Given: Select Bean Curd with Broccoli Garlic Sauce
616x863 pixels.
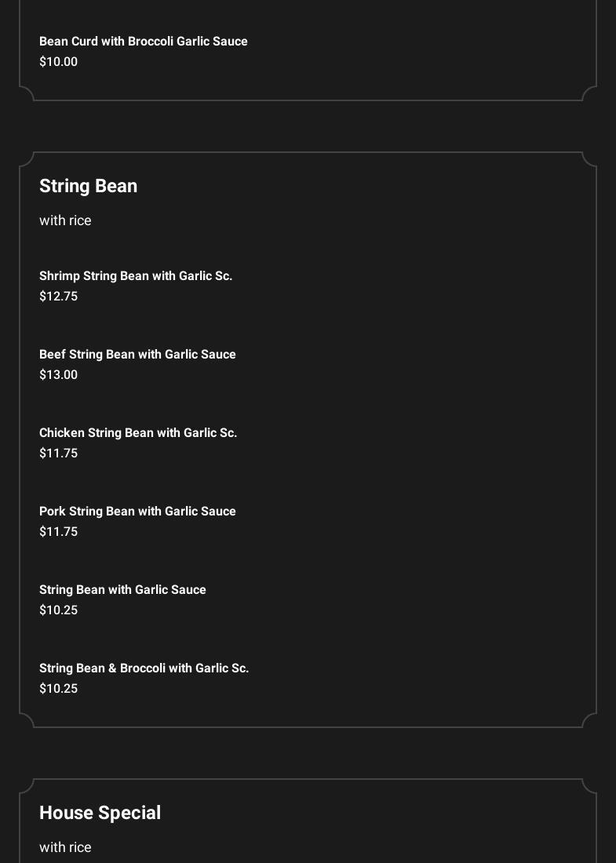Looking at the screenshot, I should 143,42.
